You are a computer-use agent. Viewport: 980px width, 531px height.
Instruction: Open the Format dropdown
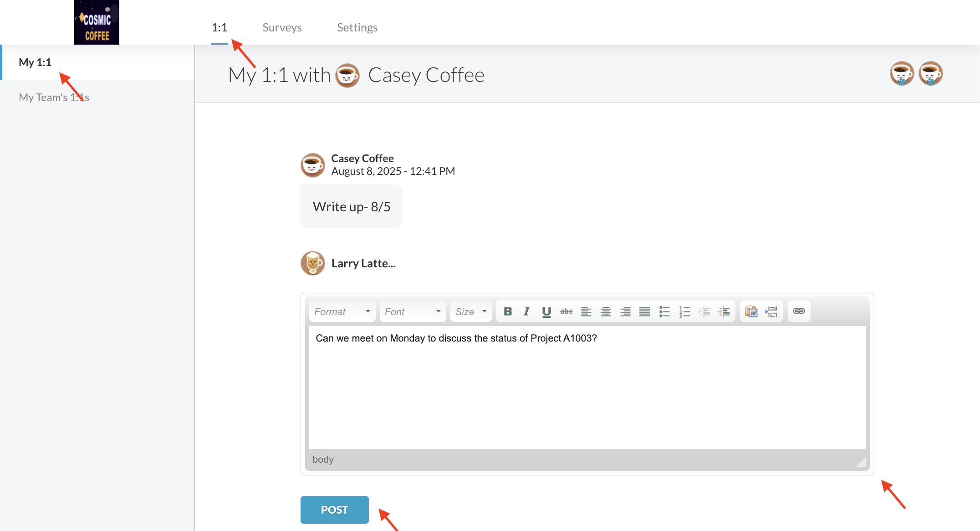342,311
